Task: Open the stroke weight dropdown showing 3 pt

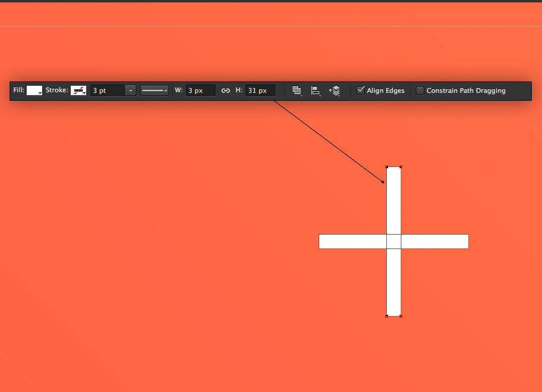Action: point(130,90)
